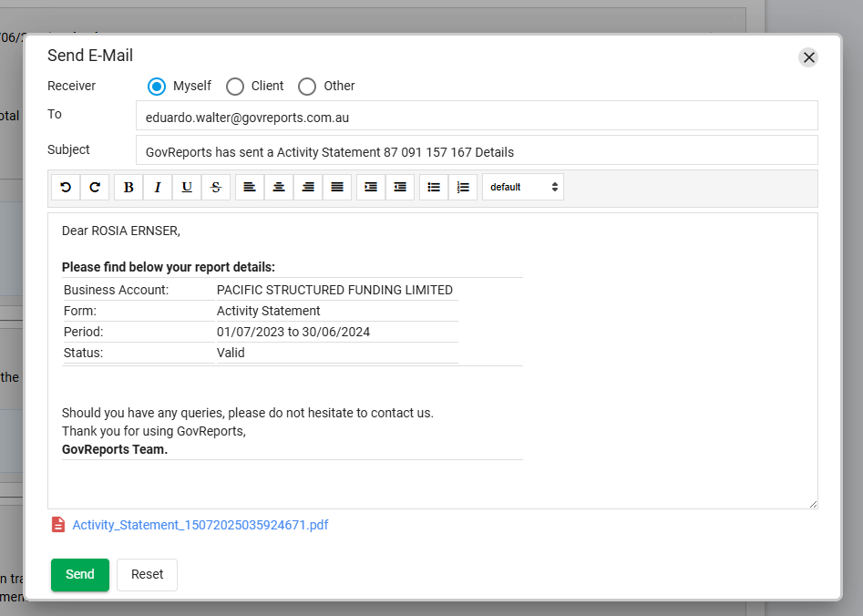Image resolution: width=863 pixels, height=616 pixels.
Task: Click the Reset button
Action: coord(147,575)
